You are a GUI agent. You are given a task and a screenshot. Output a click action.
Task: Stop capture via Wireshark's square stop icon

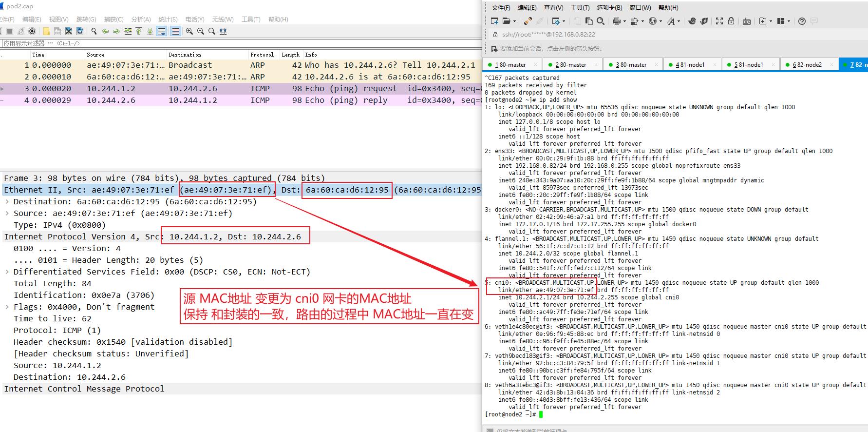pos(10,31)
